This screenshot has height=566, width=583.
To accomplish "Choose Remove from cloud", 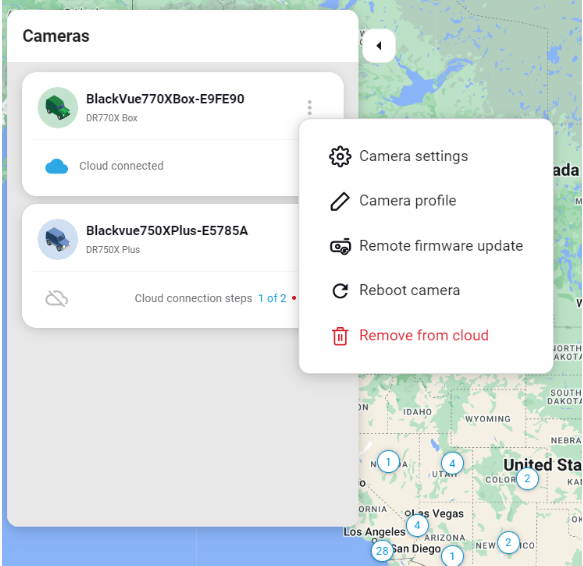I will (426, 335).
